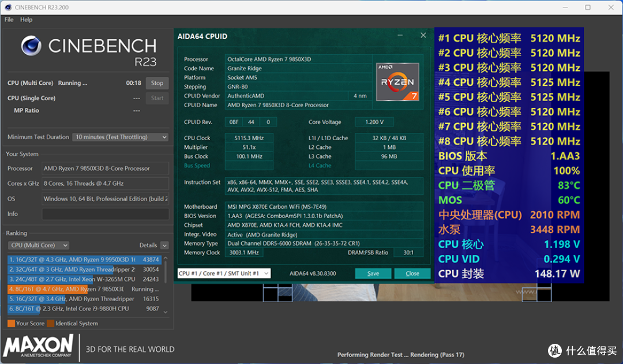Click the ranking list scroll down arrow
The height and width of the screenshot is (364, 623).
166,312
